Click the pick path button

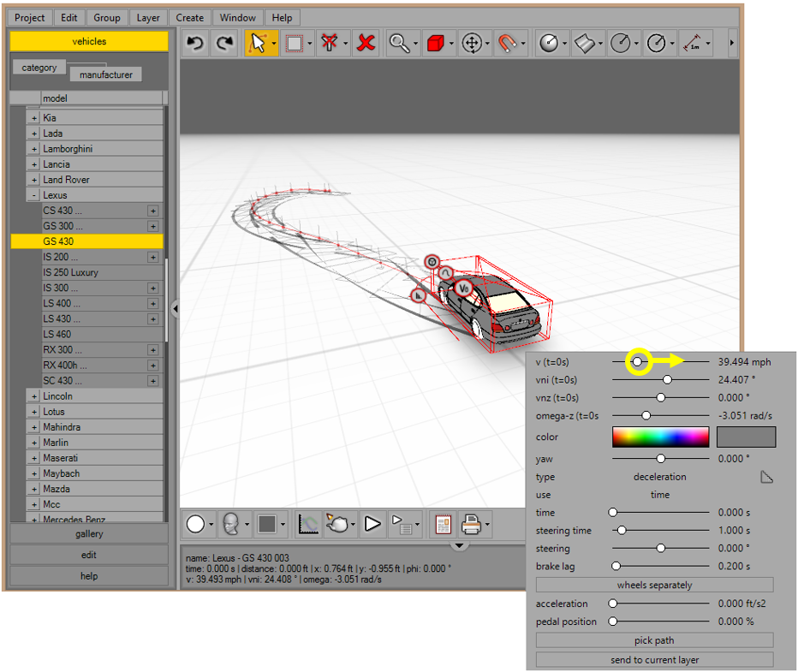coord(654,640)
